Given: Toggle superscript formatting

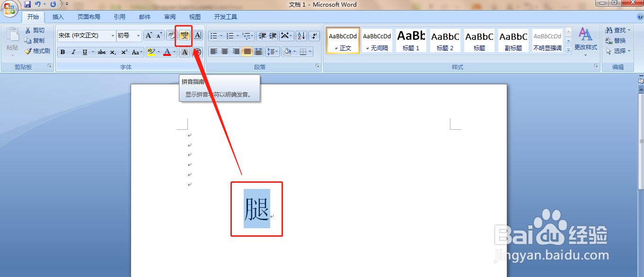Looking at the screenshot, I should pyautogui.click(x=124, y=52).
